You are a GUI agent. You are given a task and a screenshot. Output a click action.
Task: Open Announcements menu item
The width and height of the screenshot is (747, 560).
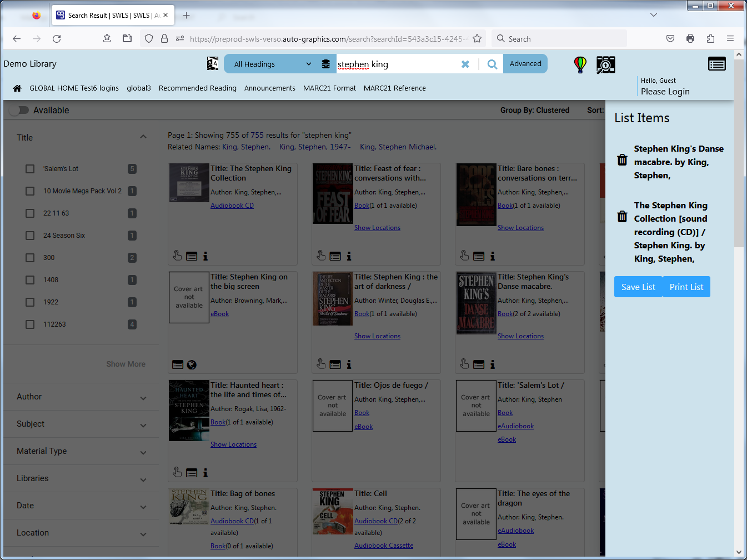(270, 88)
